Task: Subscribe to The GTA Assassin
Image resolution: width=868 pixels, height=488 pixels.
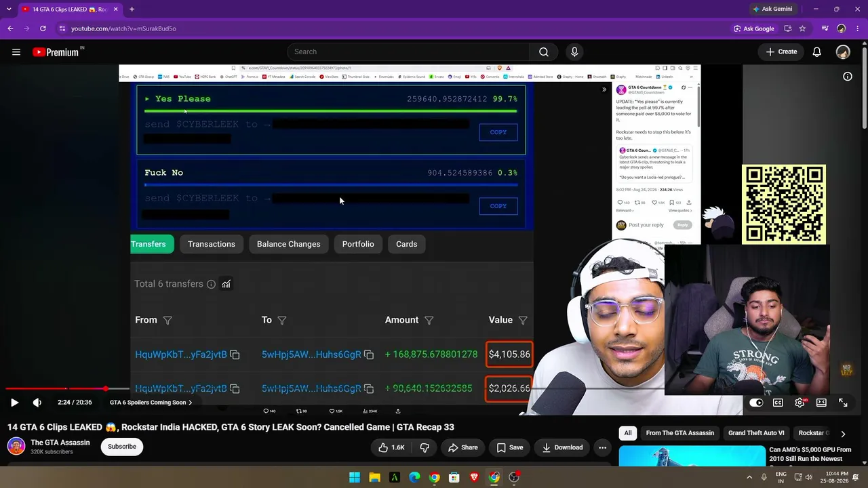Action: pos(122,447)
